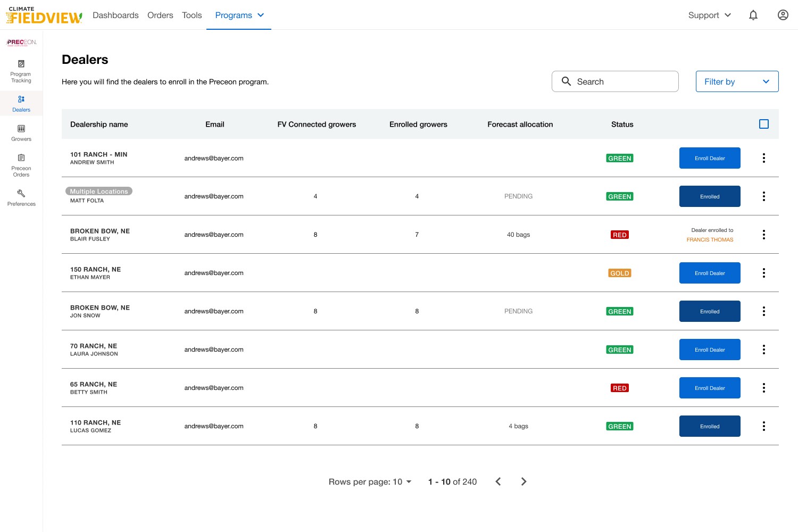Screen dimensions: 798x532
Task: Sort by Dealership name column header
Action: [x=99, y=124]
